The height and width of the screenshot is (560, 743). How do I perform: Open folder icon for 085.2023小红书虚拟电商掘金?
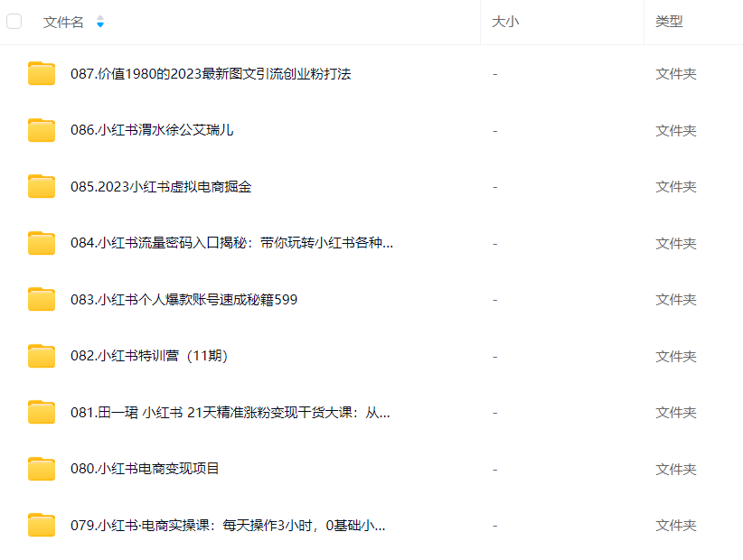click(42, 186)
